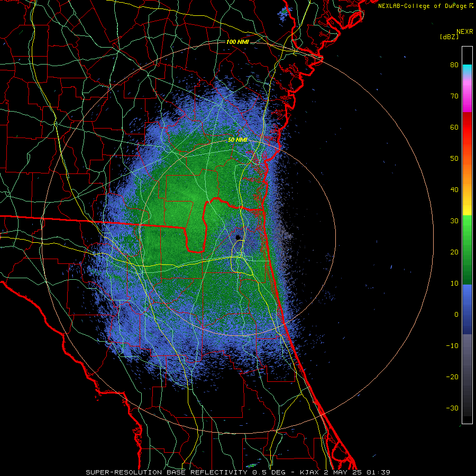Click the -20 value on the dBZ scale
The width and height of the screenshot is (476, 476).
452,377
